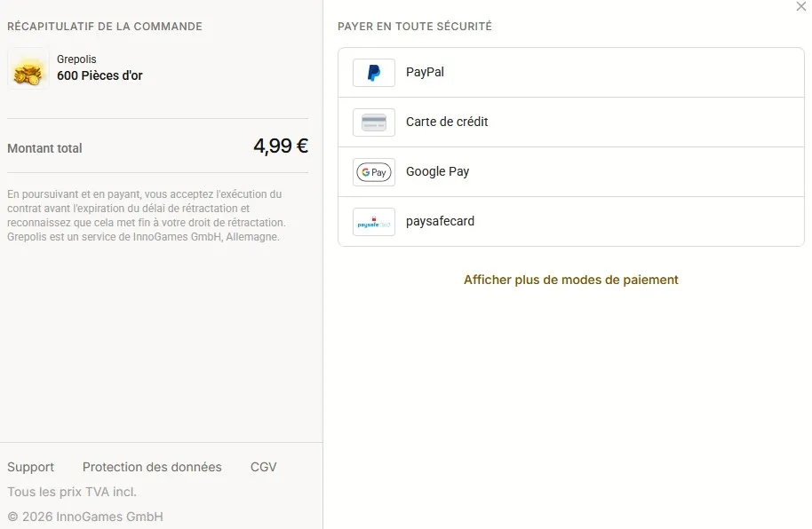The image size is (812, 529).
Task: Click the credit card icon
Action: (374, 122)
